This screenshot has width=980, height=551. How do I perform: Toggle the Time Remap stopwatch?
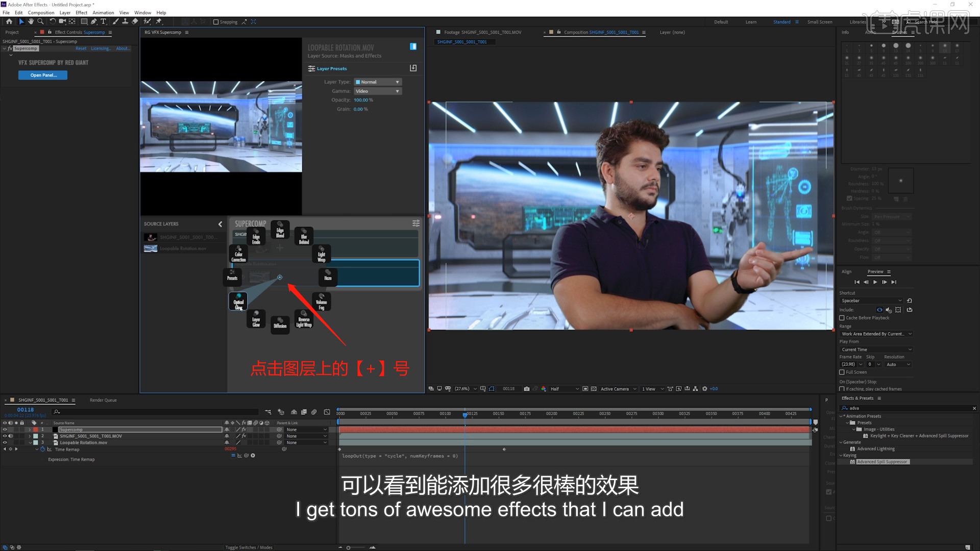pos(43,449)
